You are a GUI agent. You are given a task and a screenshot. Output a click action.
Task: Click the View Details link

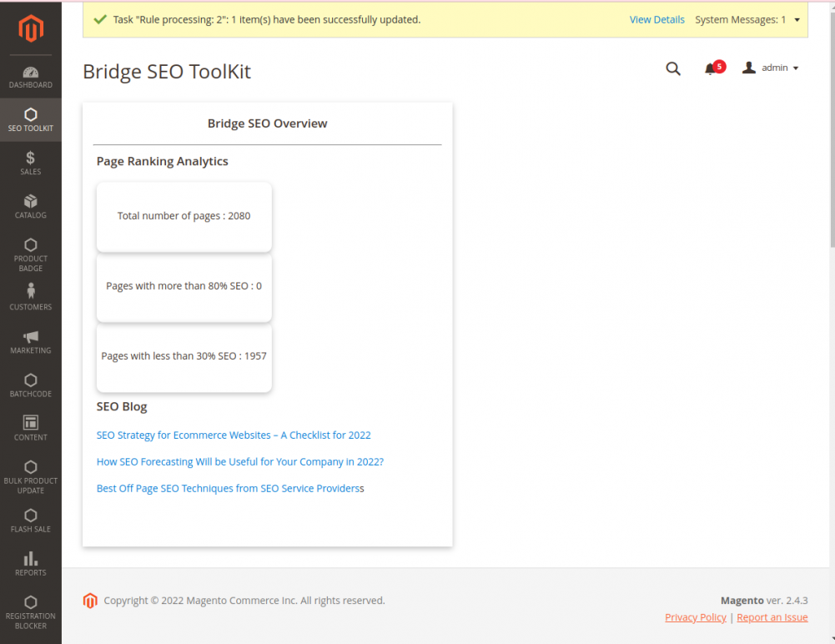click(x=656, y=19)
